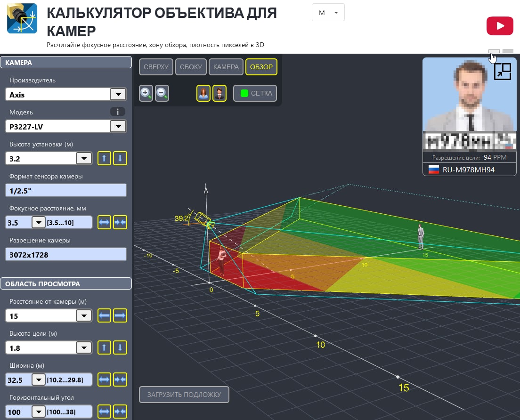Screen dimensions: 520x420
Task: Lower installation height with down arrow
Action: pos(120,158)
